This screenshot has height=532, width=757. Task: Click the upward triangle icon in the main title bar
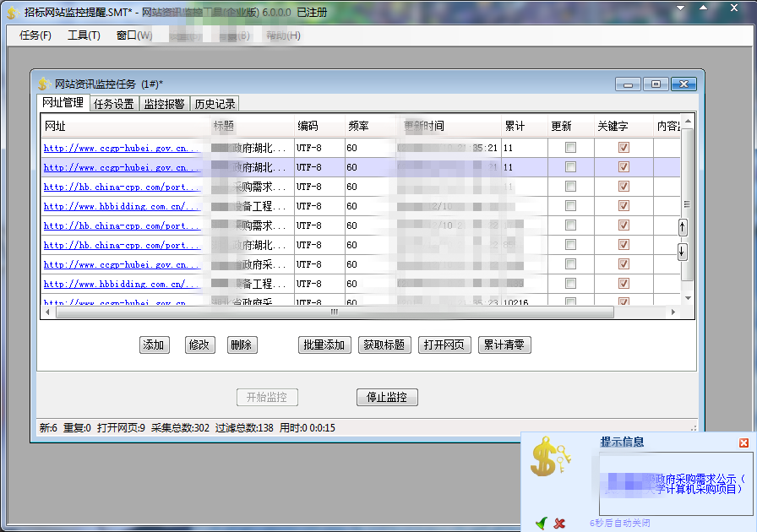pos(704,8)
